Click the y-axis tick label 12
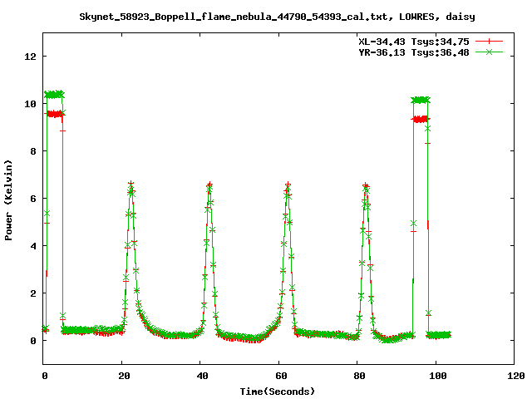Image resolution: width=532 pixels, height=399 pixels. tap(30, 57)
